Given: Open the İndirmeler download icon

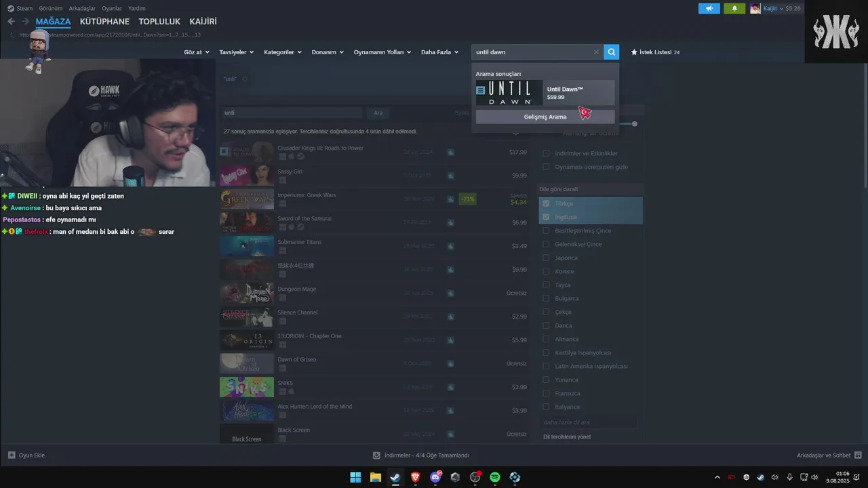Looking at the screenshot, I should pyautogui.click(x=377, y=455).
